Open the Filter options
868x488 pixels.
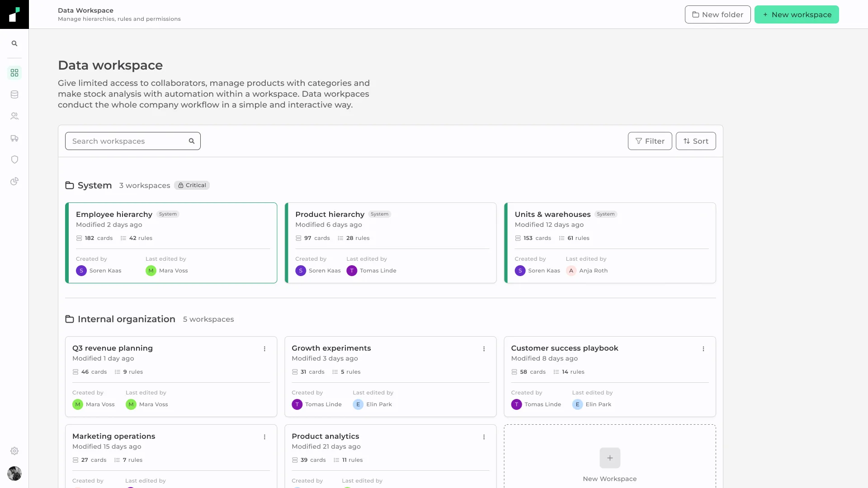650,141
